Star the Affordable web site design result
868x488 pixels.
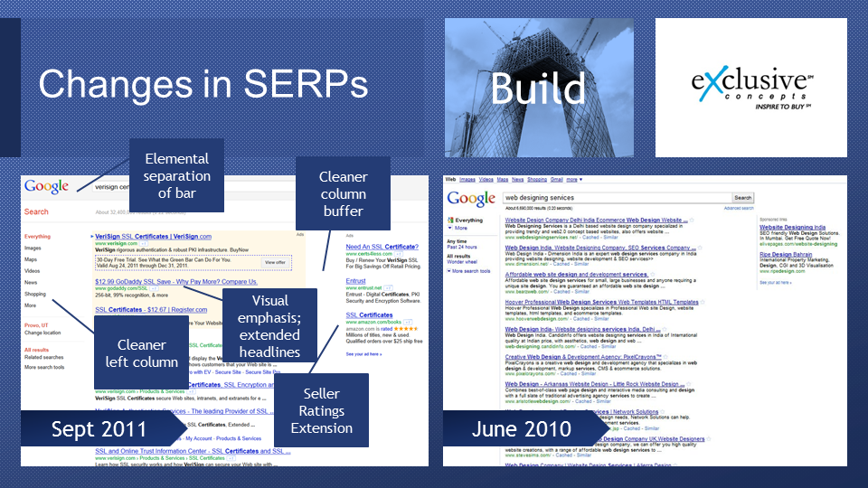pos(652,275)
